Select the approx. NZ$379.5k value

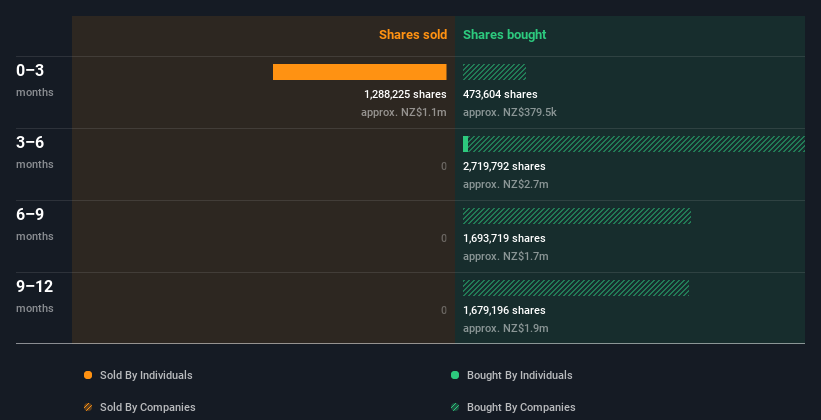pos(509,112)
